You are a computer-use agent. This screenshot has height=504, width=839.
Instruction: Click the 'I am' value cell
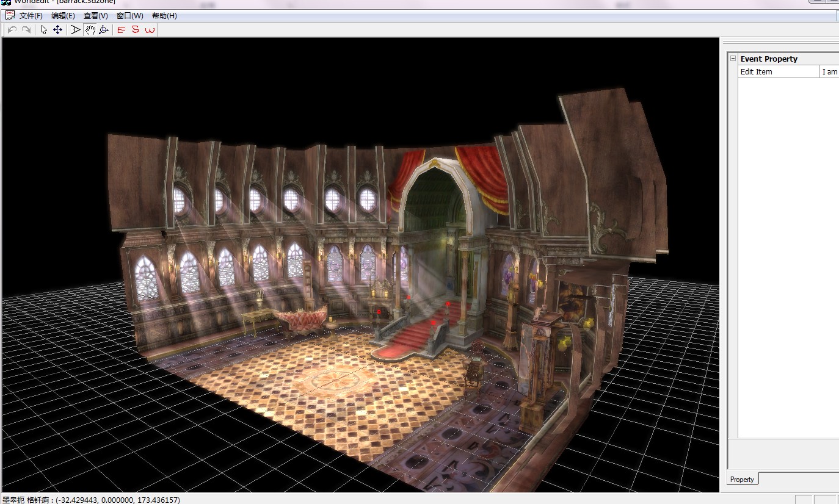tap(830, 71)
